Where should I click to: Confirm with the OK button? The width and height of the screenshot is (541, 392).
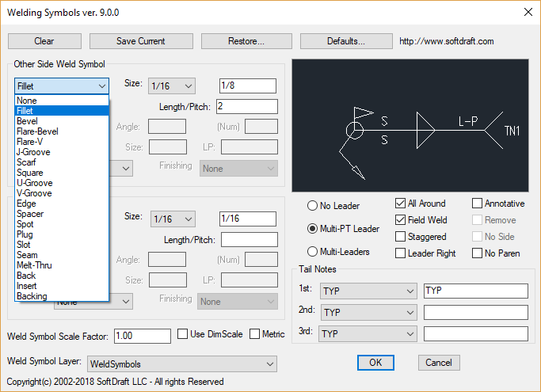[375, 363]
